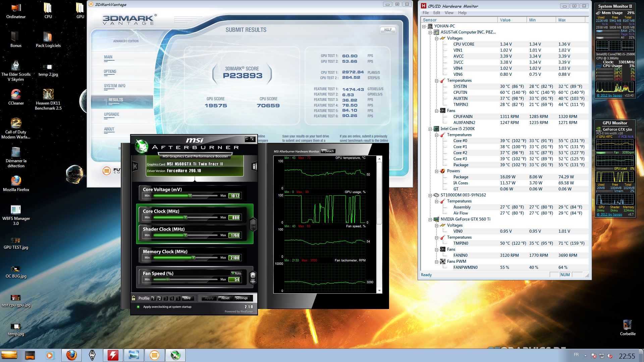The width and height of the screenshot is (644, 362).
Task: Open the SYSTEM INFO tab in 3DMark Vantage
Action: (x=114, y=86)
